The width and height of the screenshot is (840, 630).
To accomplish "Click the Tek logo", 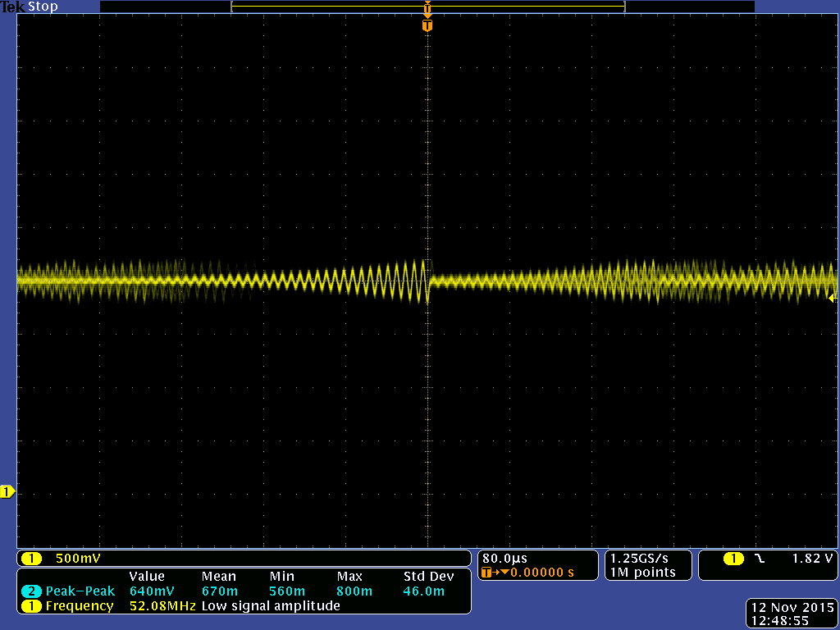I will [13, 7].
